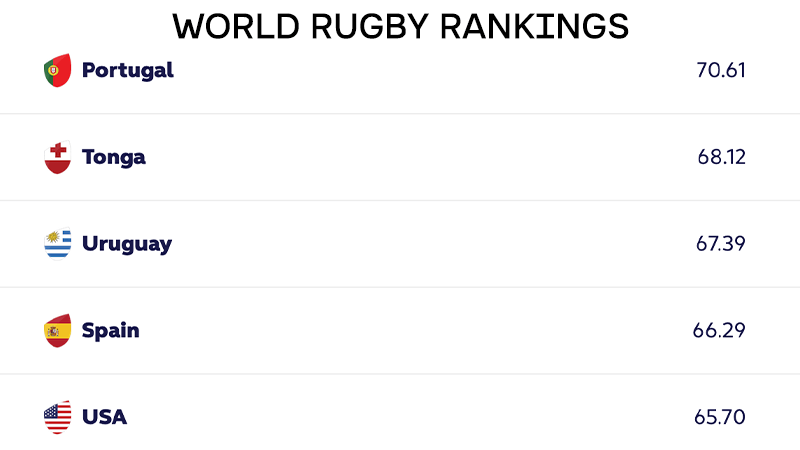Click the Tonga flag icon
The image size is (800, 450).
58,157
